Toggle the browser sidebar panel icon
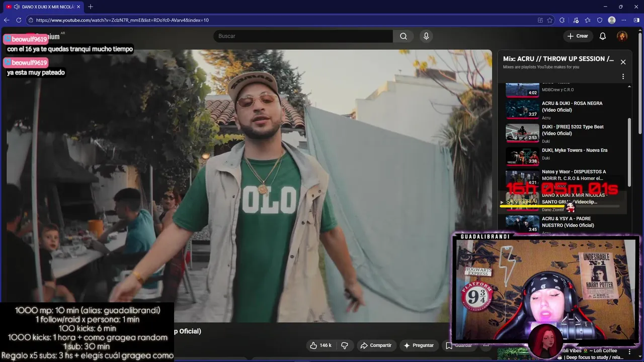Image resolution: width=644 pixels, height=362 pixels. [x=636, y=20]
